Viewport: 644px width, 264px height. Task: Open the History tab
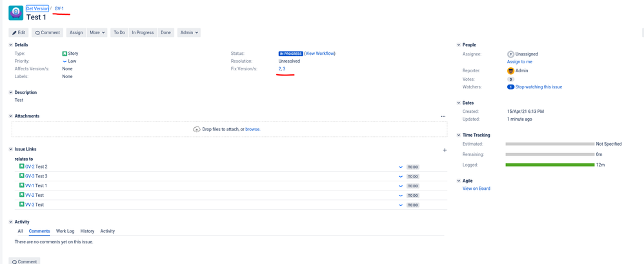[x=88, y=231]
